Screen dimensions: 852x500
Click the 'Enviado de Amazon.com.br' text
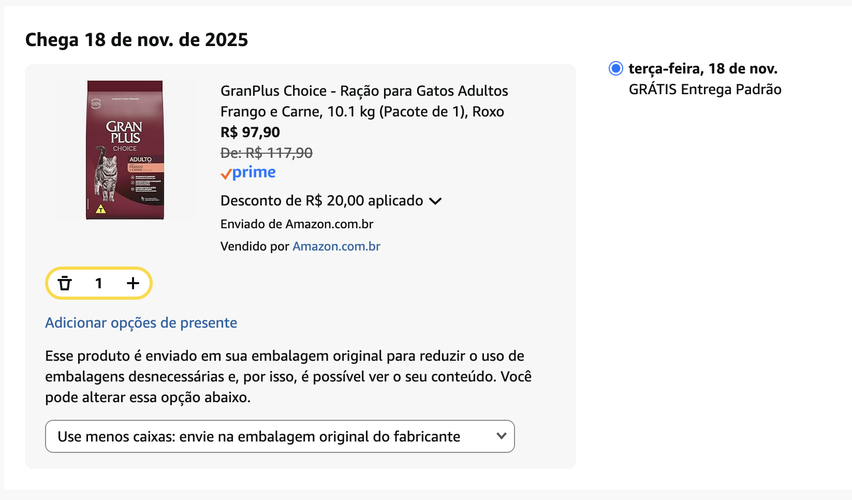[x=296, y=224]
